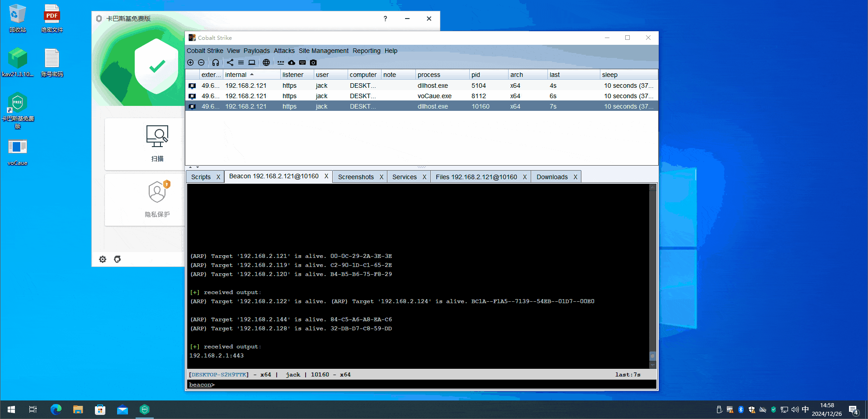
Task: Open Kaspersky settings gear icon
Action: [x=103, y=259]
